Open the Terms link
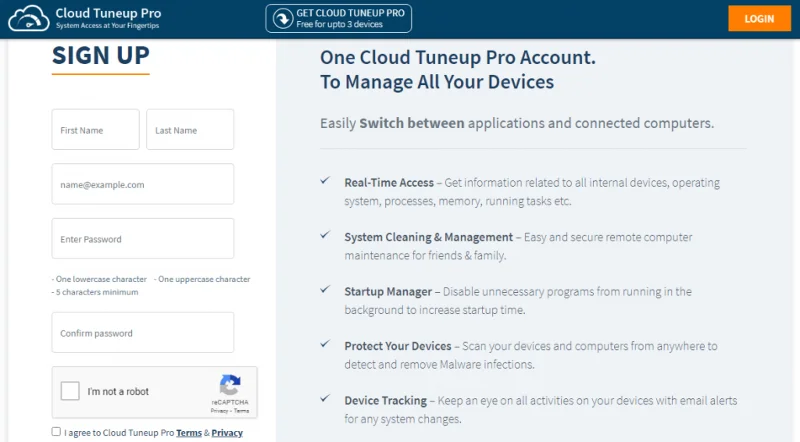The width and height of the screenshot is (800, 442). point(189,433)
